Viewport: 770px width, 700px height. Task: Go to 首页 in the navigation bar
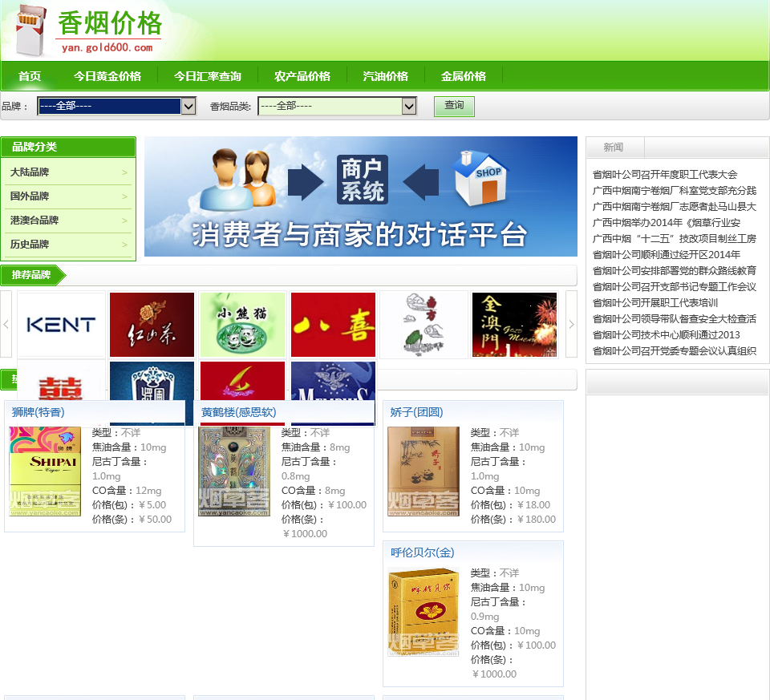[30, 76]
